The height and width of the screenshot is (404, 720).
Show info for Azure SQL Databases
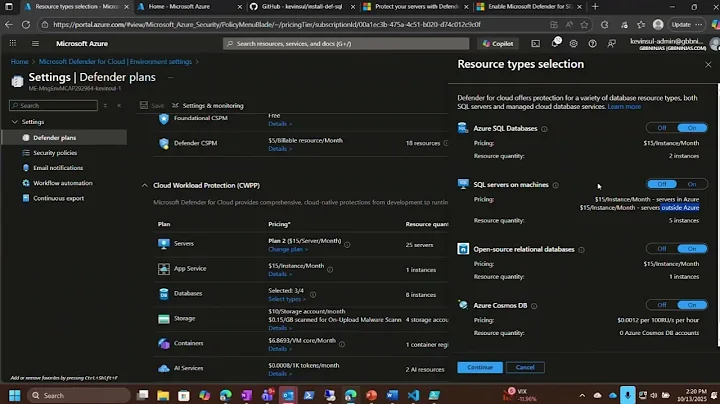[544, 129]
